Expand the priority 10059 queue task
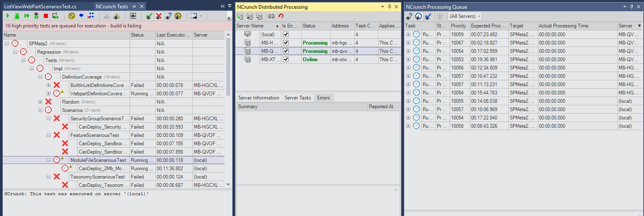644x216 pixels. 408,34
